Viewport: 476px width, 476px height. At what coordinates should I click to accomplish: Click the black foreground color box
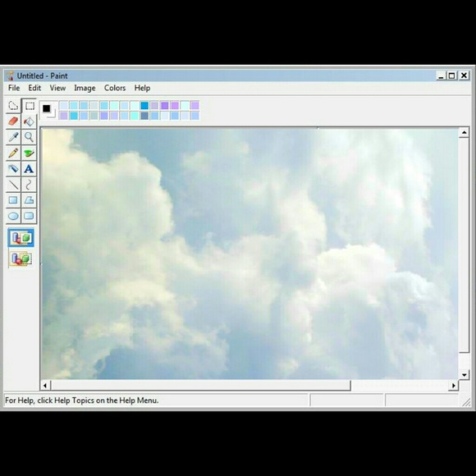(x=47, y=108)
